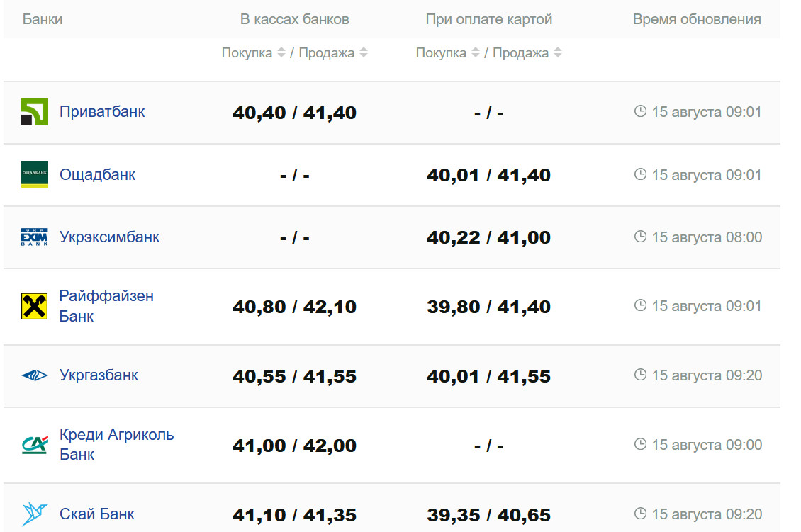
Task: Sort bank cash desk Продажа column
Action: click(x=364, y=53)
